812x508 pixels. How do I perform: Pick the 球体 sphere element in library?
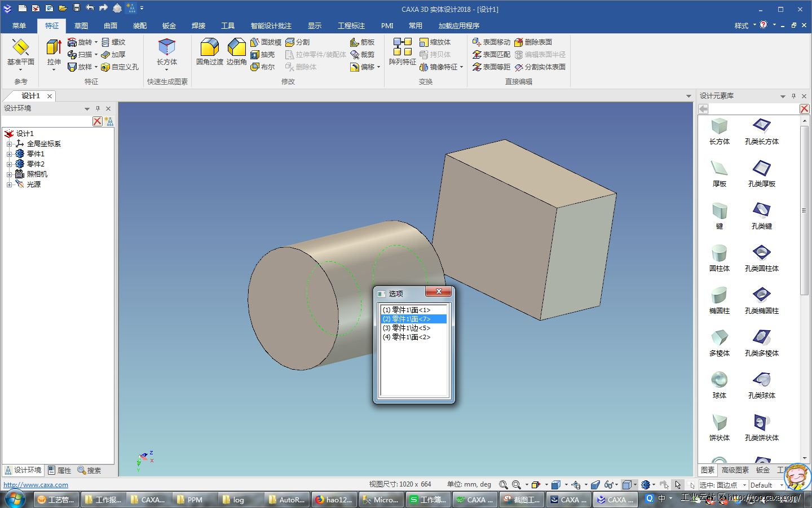(x=719, y=385)
